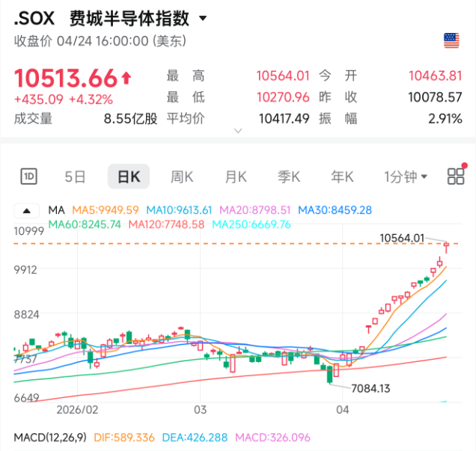The image size is (476, 451).
Task: Select the 年K yearly tab
Action: pos(342,177)
